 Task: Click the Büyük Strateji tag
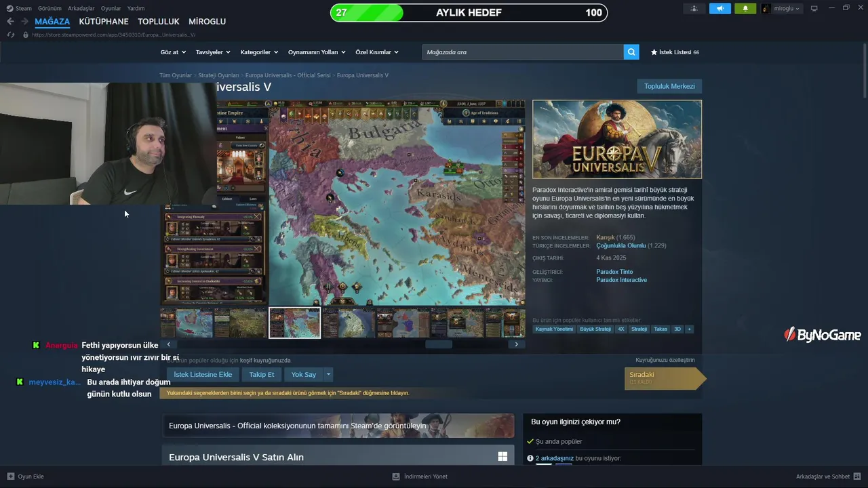coord(595,329)
